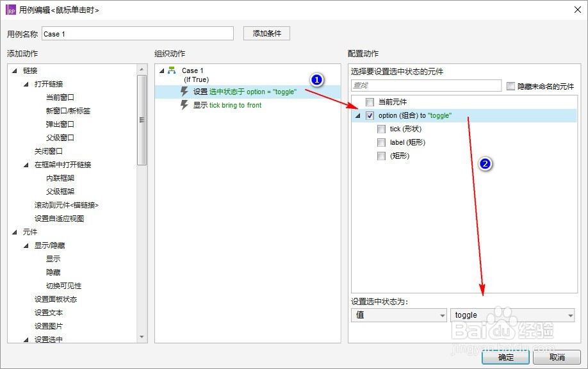Click the label (矩形) text
The width and height of the screenshot is (588, 369).
(407, 142)
